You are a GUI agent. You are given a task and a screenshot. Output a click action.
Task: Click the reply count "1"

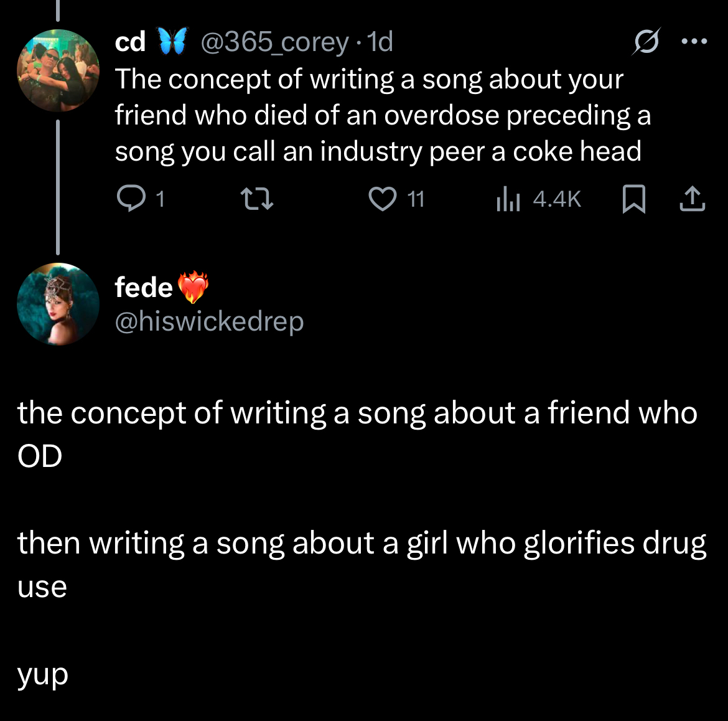(160, 199)
